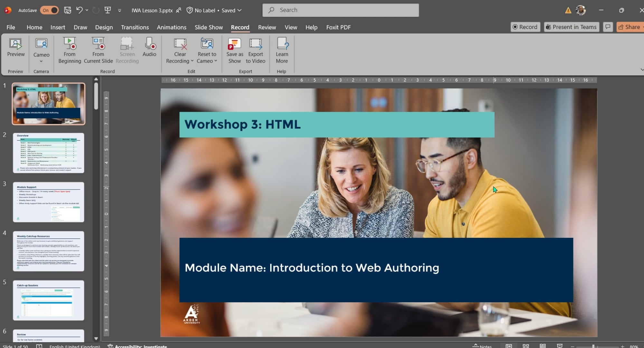Expand Clear Recording options
The image size is (644, 348).
coord(192,61)
